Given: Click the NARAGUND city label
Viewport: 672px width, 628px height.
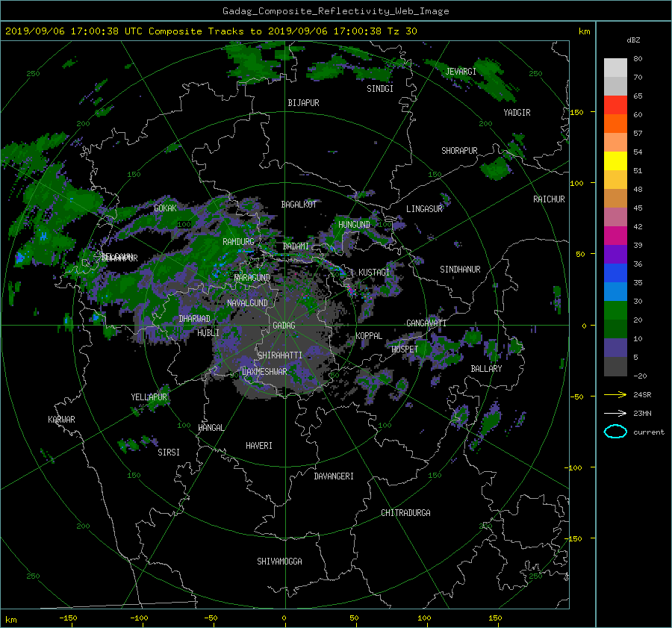Looking at the screenshot, I should click(252, 278).
